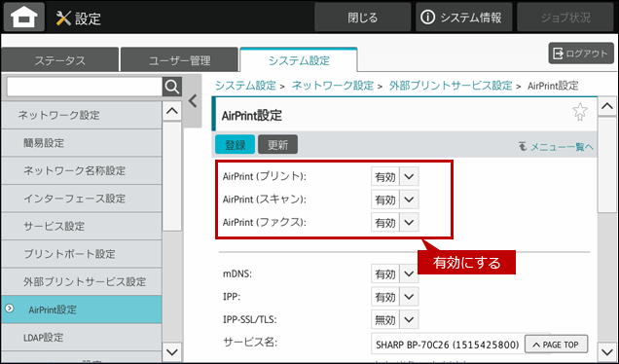Open インターフェース設定 in sidebar
This screenshot has width=619, height=364.
click(x=82, y=199)
